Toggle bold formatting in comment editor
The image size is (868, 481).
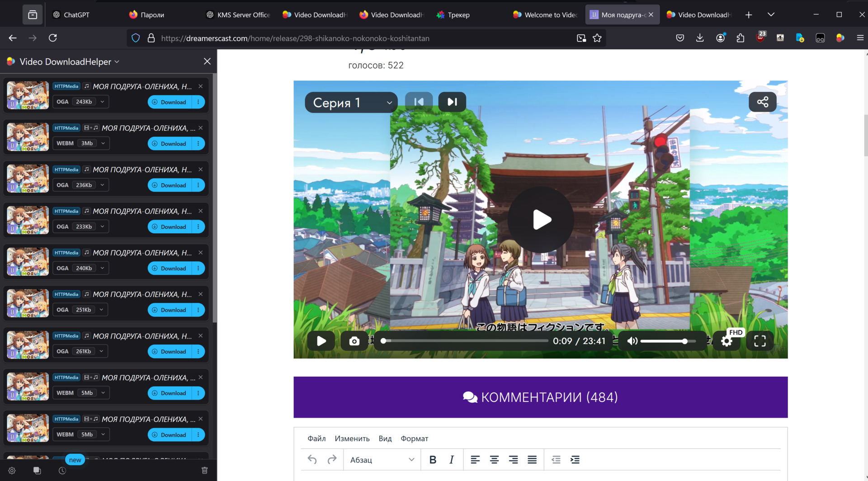(x=433, y=460)
